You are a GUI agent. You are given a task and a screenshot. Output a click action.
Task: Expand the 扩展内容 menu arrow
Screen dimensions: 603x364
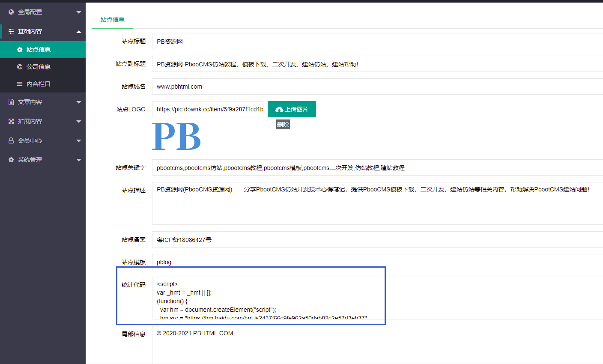[79, 122]
